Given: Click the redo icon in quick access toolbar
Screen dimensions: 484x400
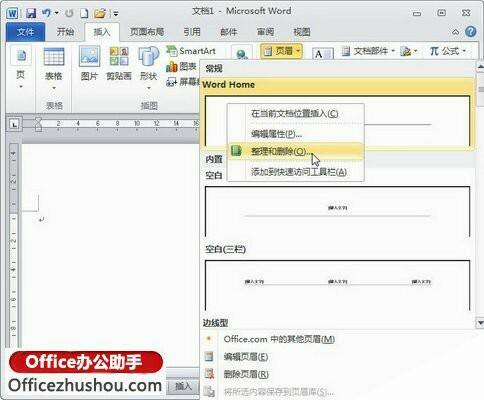Looking at the screenshot, I should pyautogui.click(x=69, y=13).
